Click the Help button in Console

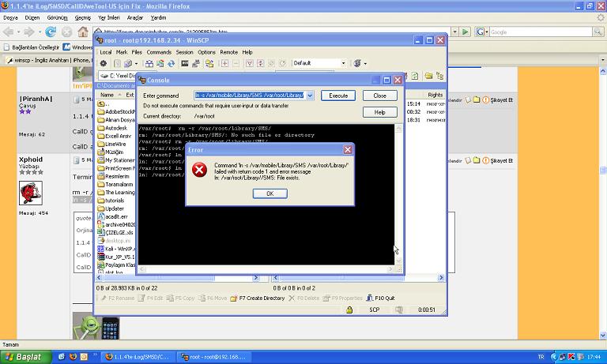click(379, 112)
